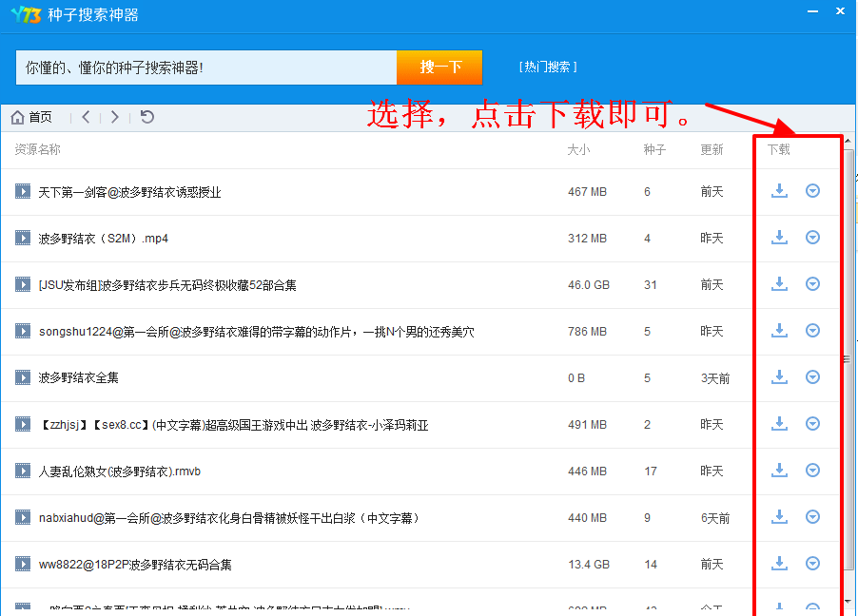Sort by the 更新 column header

pos(712,149)
